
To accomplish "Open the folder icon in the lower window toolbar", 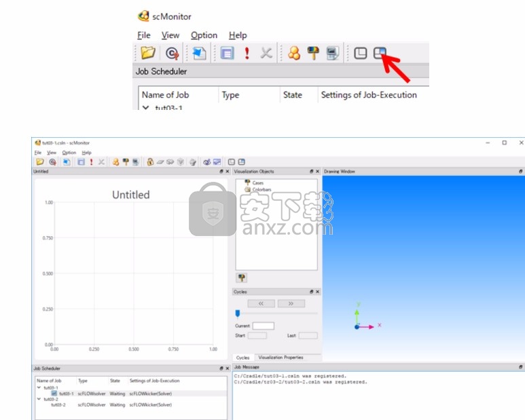I will (40, 162).
